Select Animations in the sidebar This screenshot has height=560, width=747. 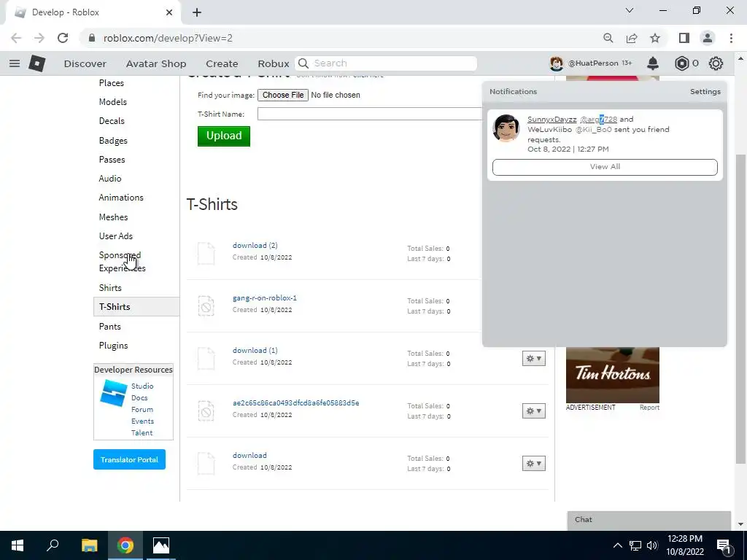[x=121, y=198]
